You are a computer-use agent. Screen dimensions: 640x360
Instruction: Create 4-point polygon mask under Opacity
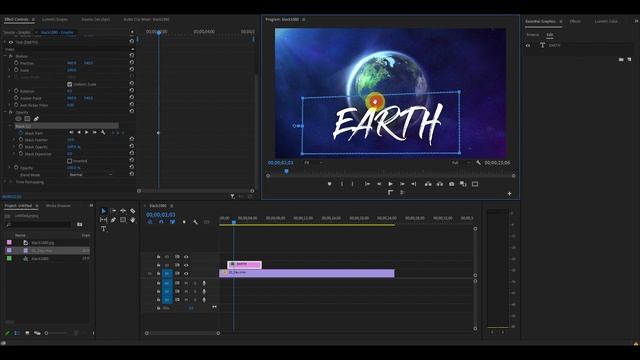coord(27,119)
